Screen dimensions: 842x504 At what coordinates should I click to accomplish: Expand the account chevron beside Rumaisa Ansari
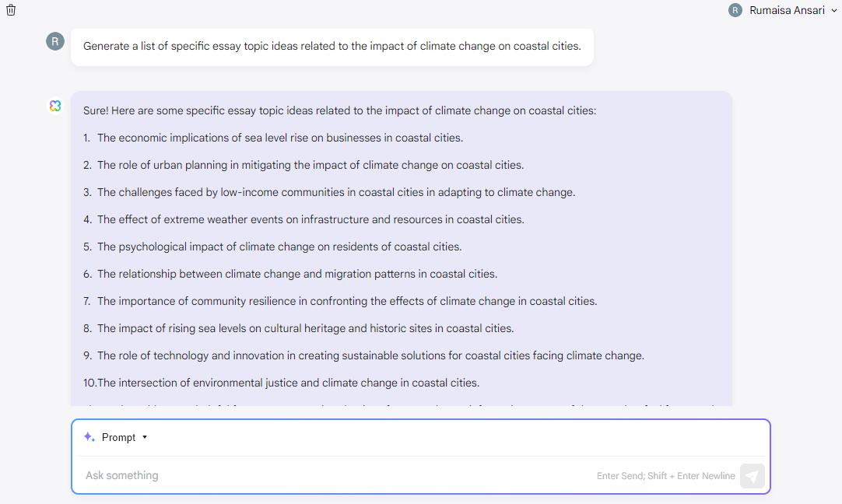coord(834,11)
